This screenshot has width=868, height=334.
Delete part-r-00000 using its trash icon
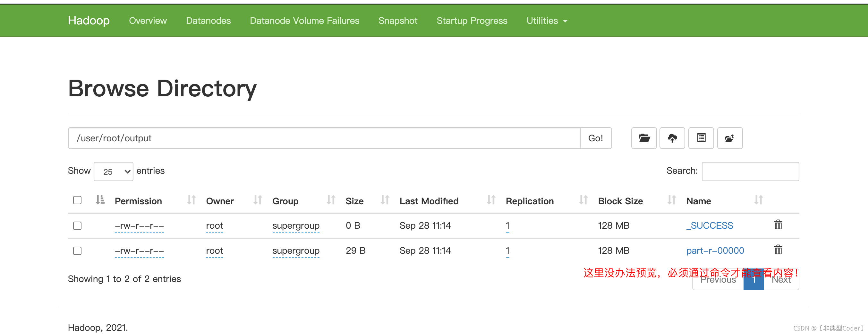778,250
